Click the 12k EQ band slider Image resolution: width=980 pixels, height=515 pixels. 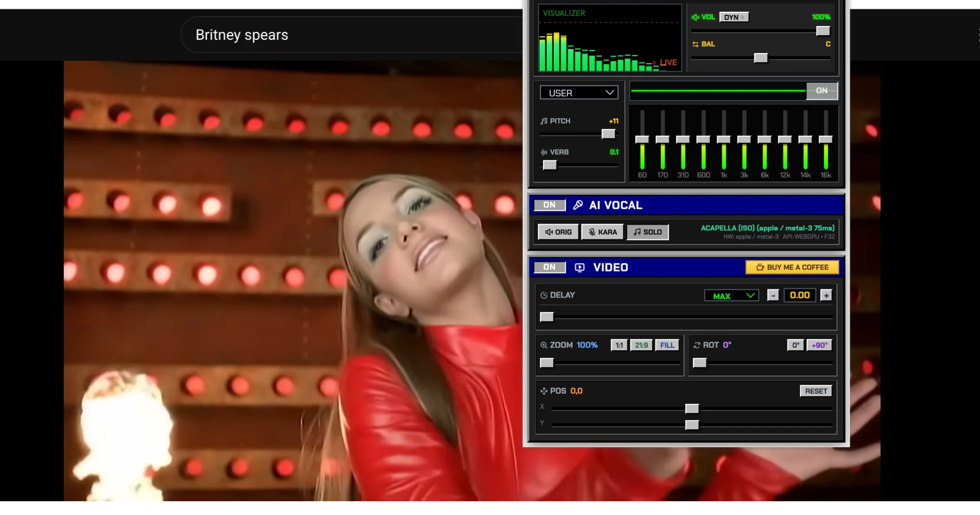click(x=785, y=140)
